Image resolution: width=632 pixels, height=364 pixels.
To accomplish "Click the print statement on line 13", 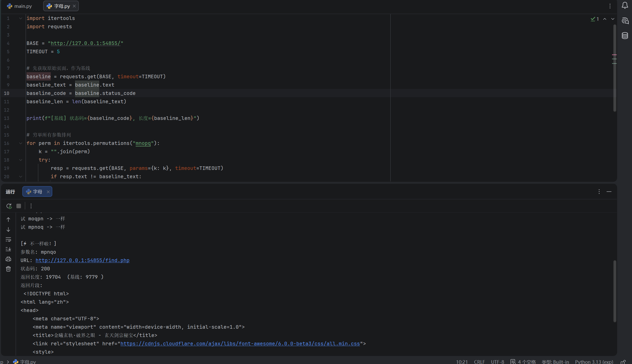I will (x=113, y=118).
